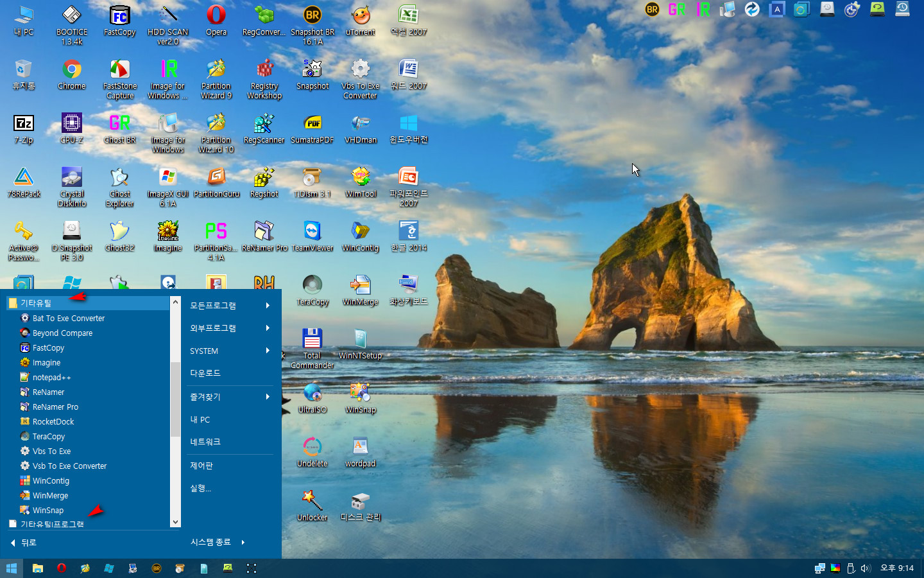Open the Opera desktop shortcut
Screen dimensions: 924x578
pyautogui.click(x=216, y=21)
